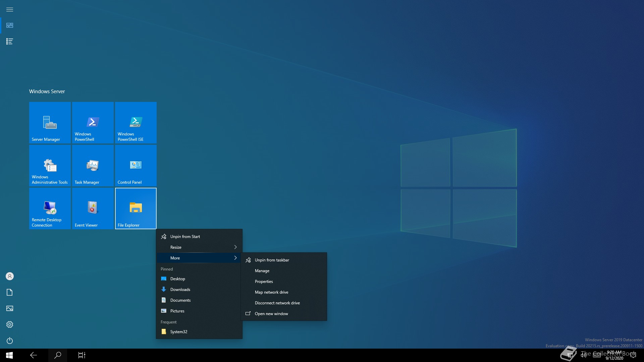Show the pinned tiles view
Screen dimensions: 644x362
10,25
